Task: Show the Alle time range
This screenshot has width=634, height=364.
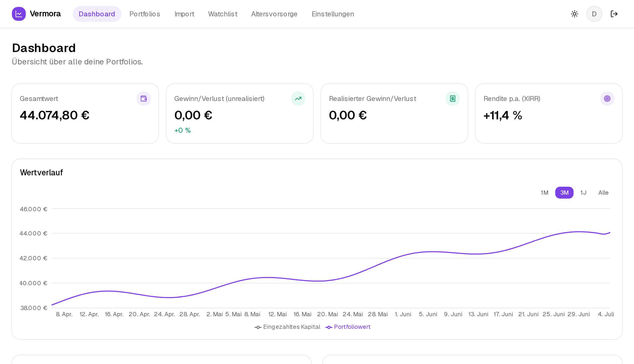Action: coord(603,192)
